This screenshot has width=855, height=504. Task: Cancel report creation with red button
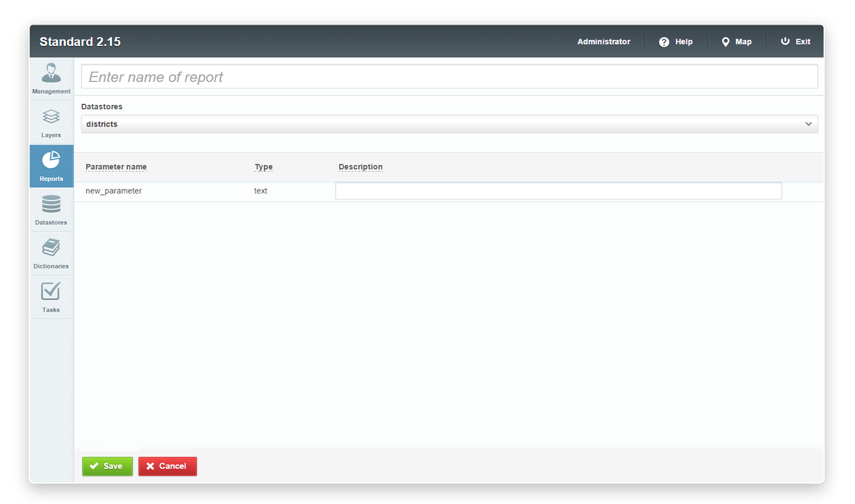[168, 466]
